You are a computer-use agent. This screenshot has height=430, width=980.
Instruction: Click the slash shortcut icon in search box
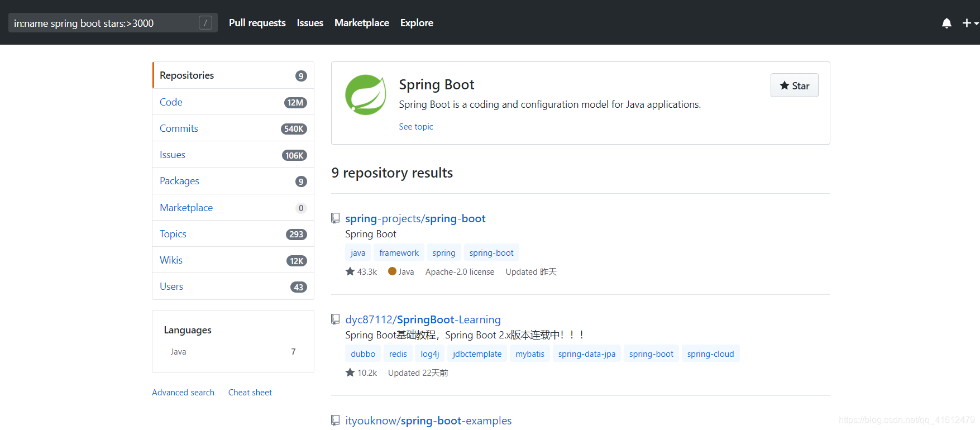point(205,23)
